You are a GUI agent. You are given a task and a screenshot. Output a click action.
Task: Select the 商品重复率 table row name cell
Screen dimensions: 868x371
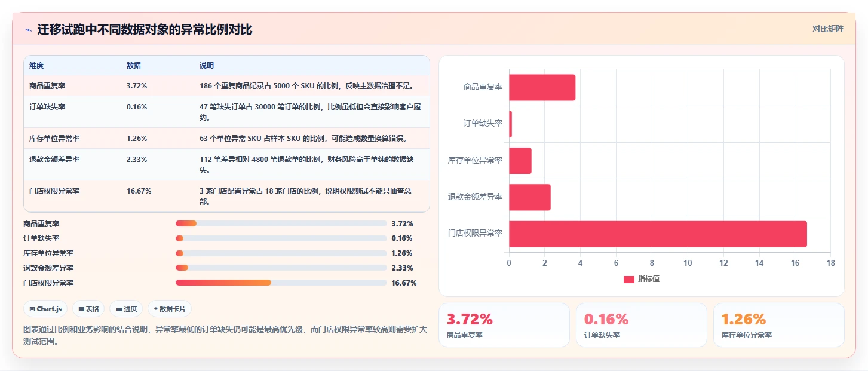click(72, 86)
